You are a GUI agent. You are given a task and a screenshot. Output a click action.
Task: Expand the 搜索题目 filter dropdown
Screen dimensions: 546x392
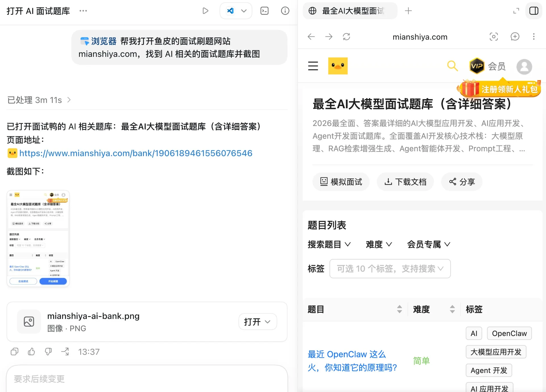pos(329,244)
